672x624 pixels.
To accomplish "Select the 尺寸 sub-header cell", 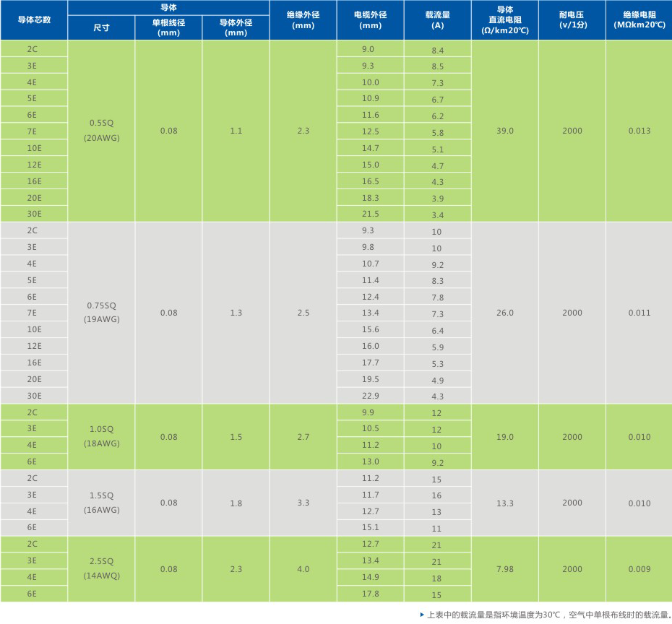I will pyautogui.click(x=101, y=28).
